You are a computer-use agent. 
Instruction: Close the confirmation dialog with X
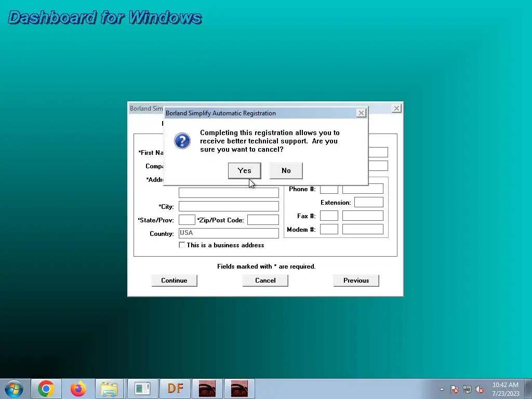[362, 113]
